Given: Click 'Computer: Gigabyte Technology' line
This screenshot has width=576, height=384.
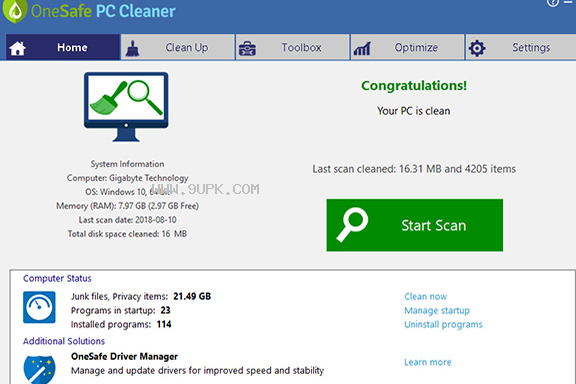Looking at the screenshot, I should coord(127,178).
